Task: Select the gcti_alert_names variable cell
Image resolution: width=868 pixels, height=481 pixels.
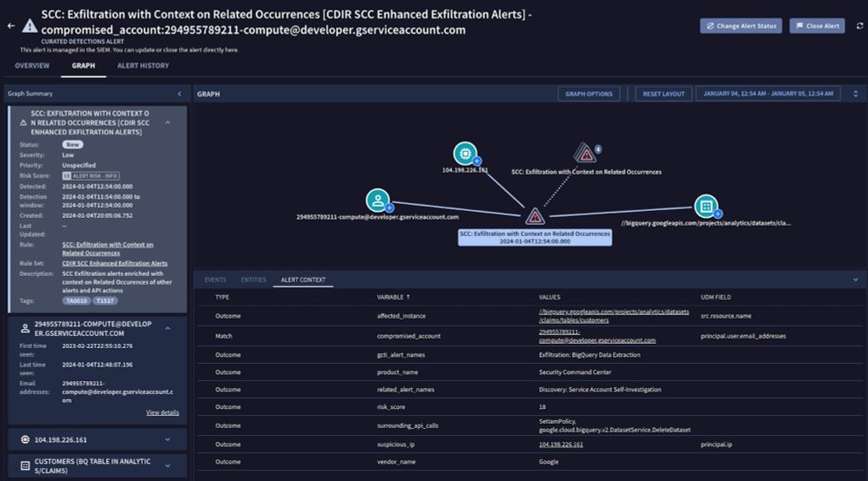Action: pyautogui.click(x=401, y=355)
